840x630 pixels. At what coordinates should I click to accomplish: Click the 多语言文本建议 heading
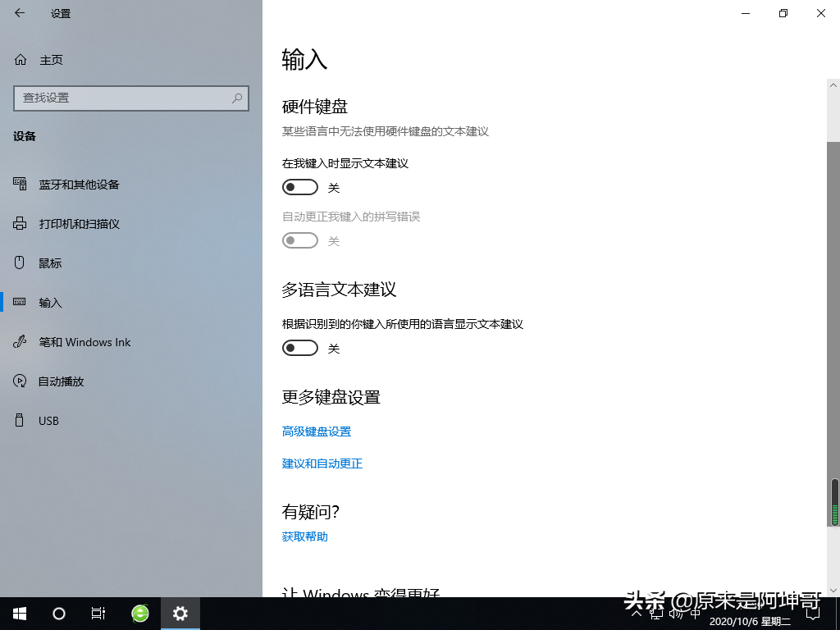coord(339,290)
